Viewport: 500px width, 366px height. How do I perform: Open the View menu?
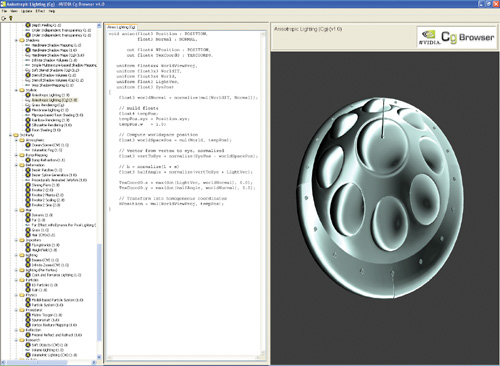14,11
